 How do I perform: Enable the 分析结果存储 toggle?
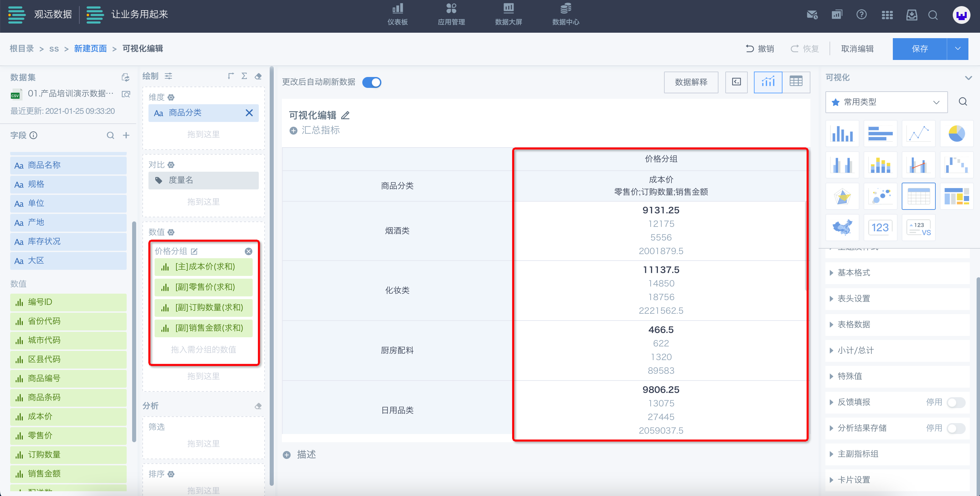pos(955,428)
